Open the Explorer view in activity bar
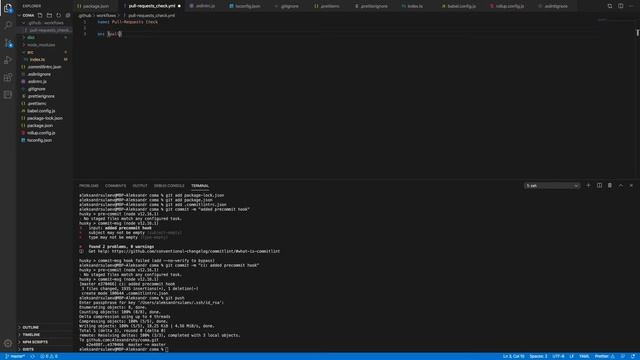Image resolution: width=640 pixels, height=360 pixels. coord(8,9)
